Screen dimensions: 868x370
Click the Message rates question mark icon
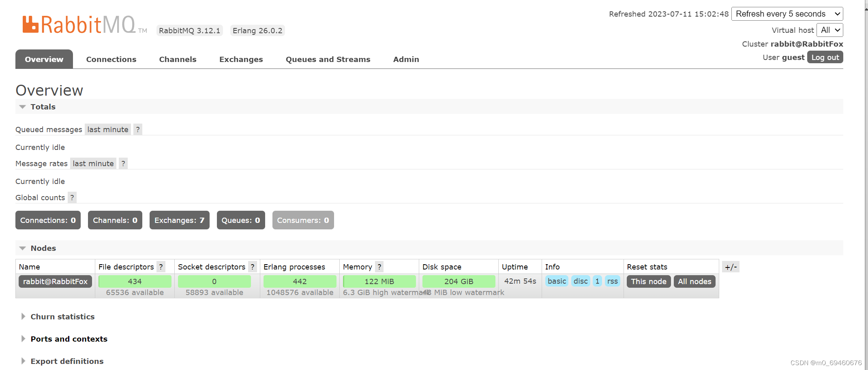point(123,163)
